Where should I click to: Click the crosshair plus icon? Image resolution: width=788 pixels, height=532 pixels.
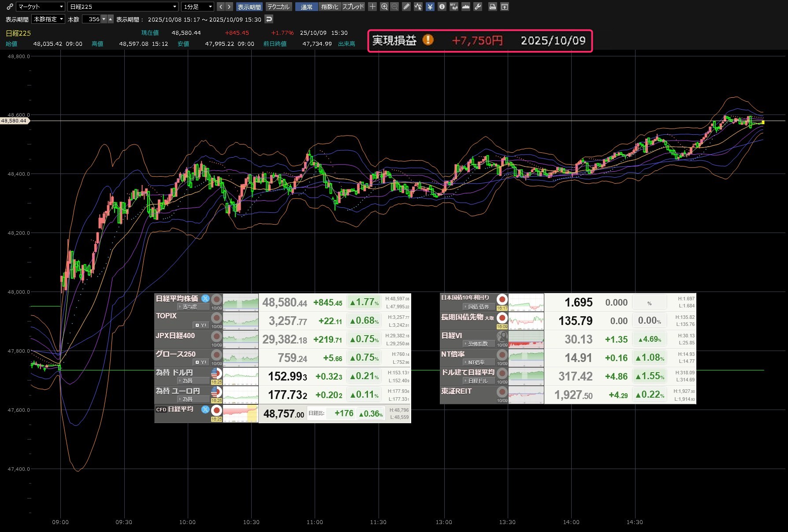click(x=372, y=7)
